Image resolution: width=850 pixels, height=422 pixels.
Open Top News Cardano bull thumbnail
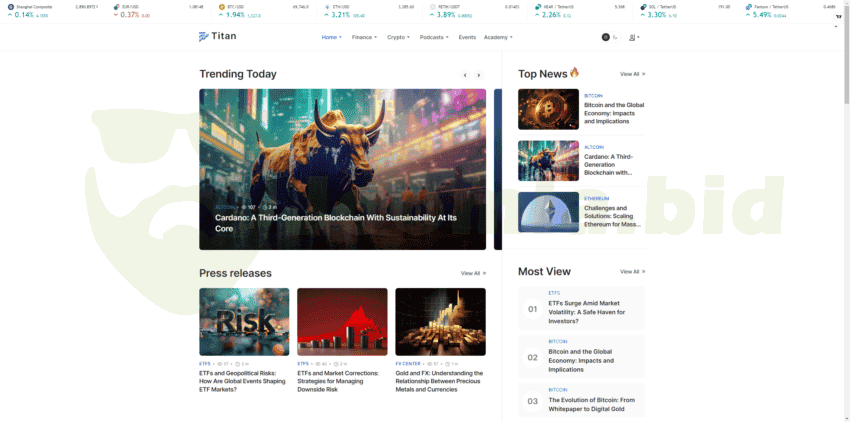click(548, 161)
